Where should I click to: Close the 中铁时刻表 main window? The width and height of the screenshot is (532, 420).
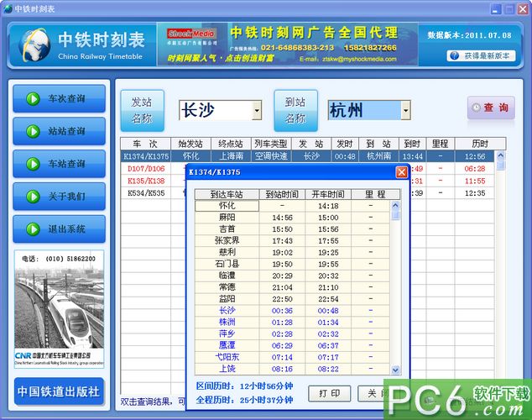click(523, 9)
